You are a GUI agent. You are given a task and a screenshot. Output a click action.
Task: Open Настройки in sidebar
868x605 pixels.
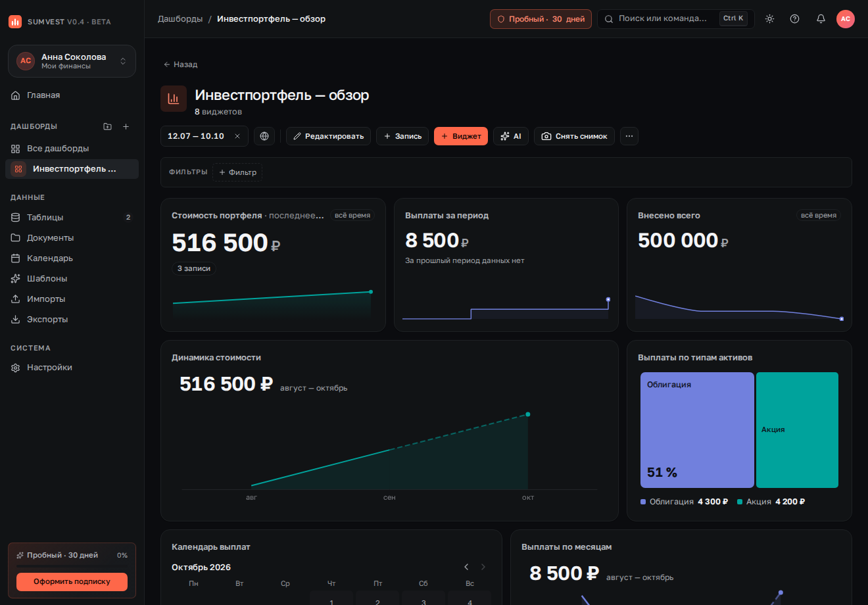point(72,367)
